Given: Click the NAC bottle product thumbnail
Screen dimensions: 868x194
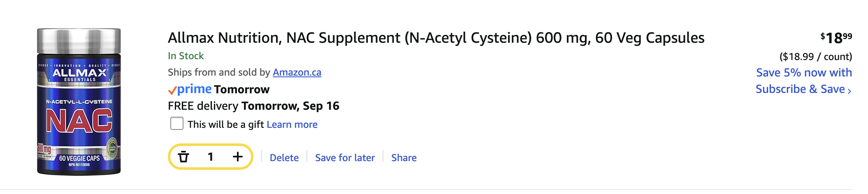Looking at the screenshot, I should pyautogui.click(x=79, y=102).
